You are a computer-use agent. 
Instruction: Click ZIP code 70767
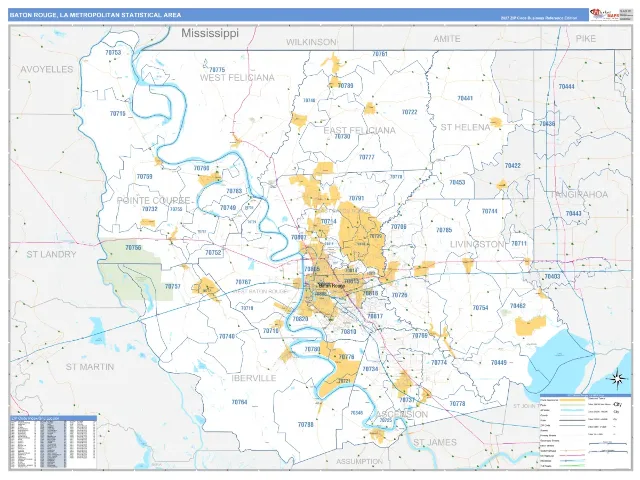pos(243,282)
